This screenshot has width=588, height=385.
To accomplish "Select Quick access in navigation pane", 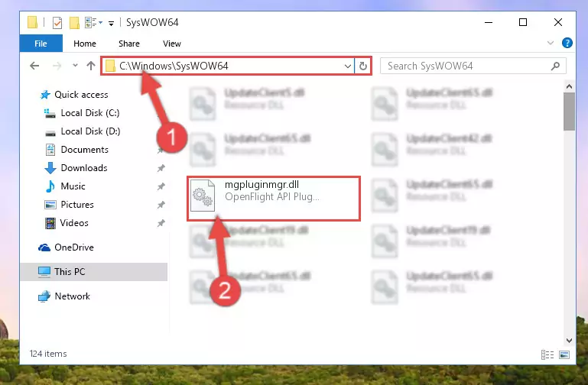I will pos(81,95).
